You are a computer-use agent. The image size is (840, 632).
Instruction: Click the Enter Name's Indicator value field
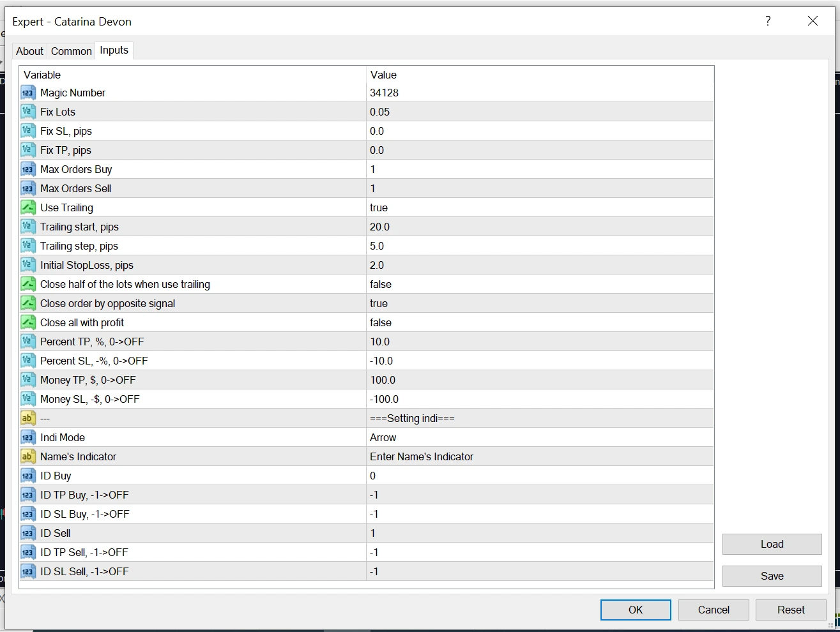540,456
